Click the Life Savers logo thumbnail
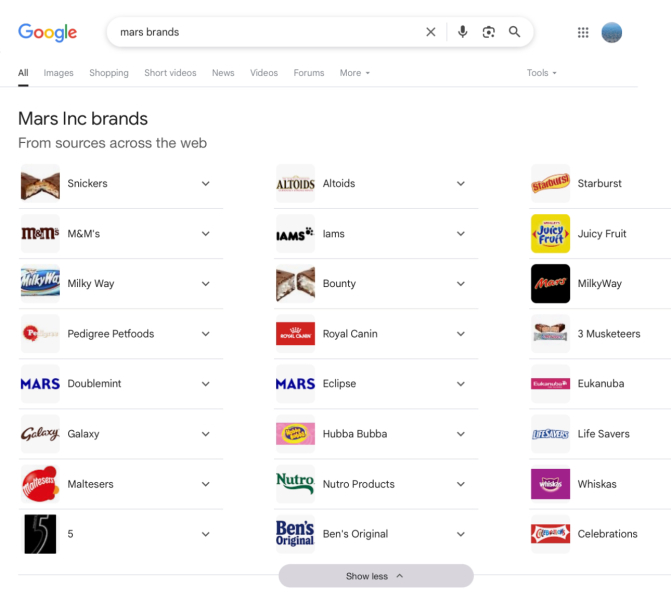This screenshot has width=671, height=600. click(x=550, y=434)
